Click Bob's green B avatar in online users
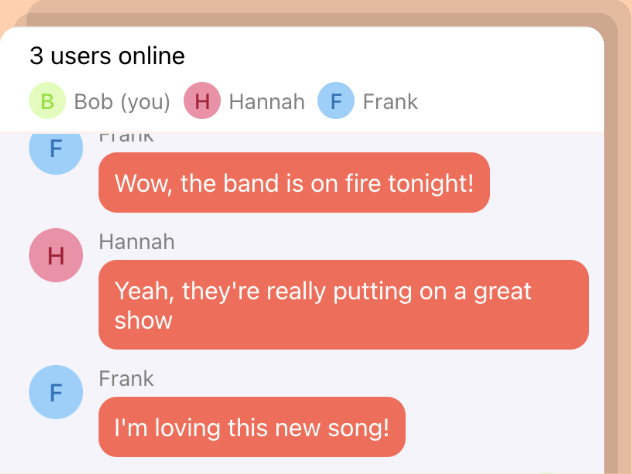The height and width of the screenshot is (474, 632). 47,100
